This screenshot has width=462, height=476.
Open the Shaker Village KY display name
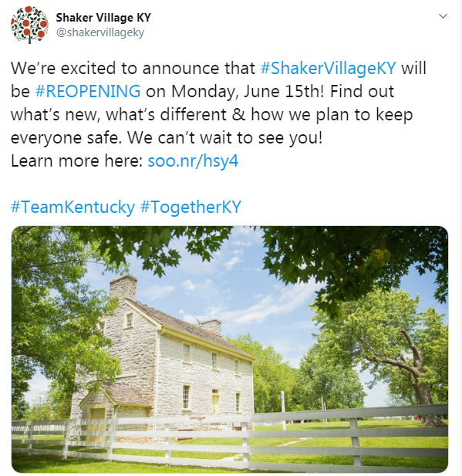[x=103, y=18]
